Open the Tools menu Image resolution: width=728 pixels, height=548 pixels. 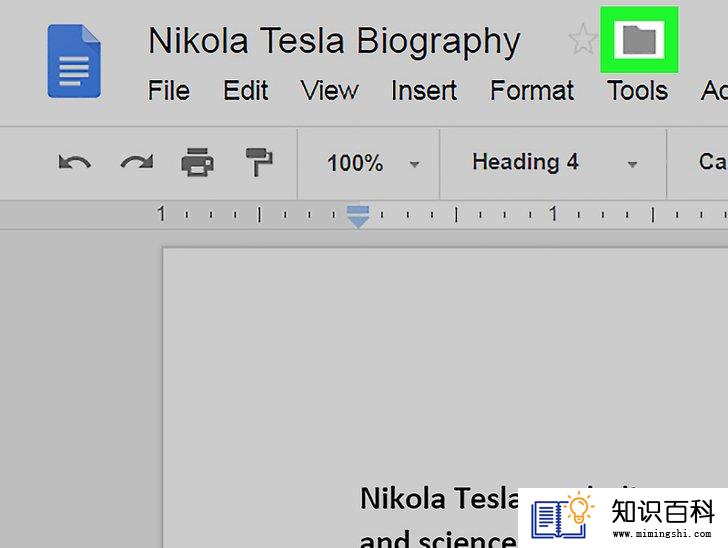point(638,90)
